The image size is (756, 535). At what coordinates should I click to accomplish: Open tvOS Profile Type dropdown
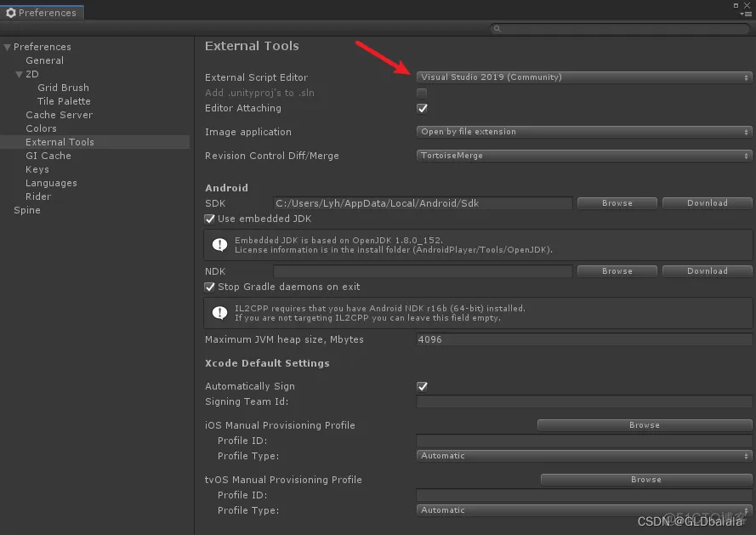[584, 510]
